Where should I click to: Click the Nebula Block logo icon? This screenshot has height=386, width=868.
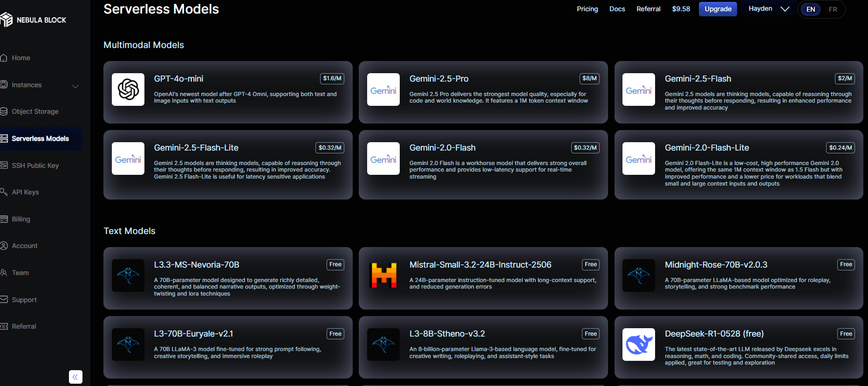click(x=6, y=20)
